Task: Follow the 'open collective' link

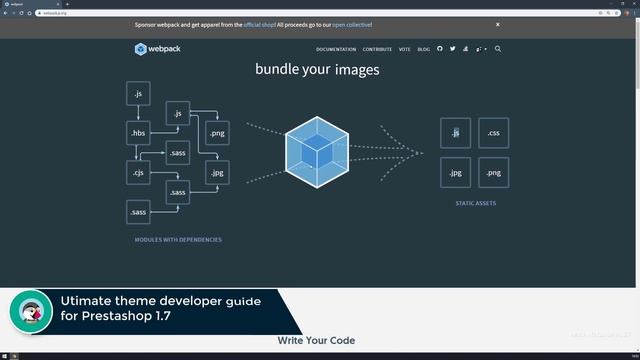Action: click(352, 25)
